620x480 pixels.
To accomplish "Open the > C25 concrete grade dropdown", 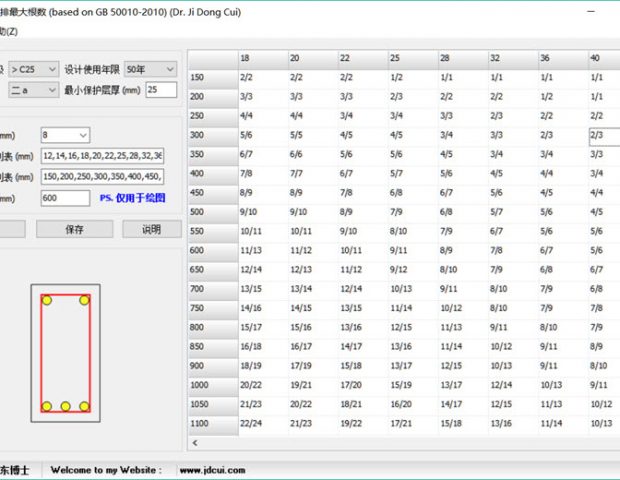I will coord(48,69).
